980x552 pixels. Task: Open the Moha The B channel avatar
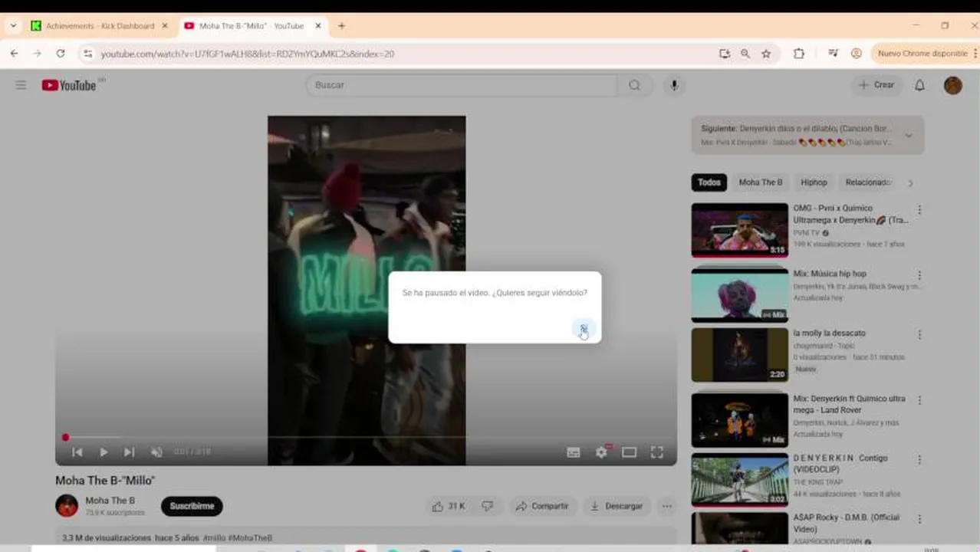click(67, 506)
